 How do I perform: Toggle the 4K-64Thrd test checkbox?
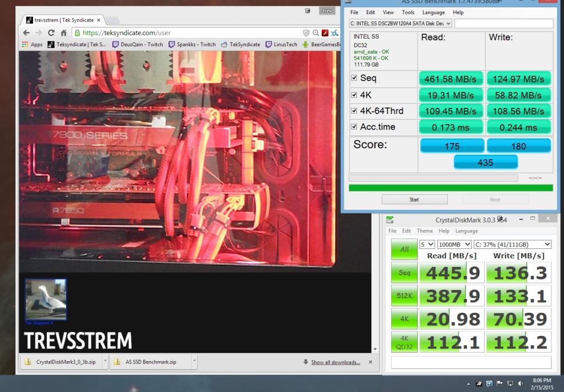coord(354,111)
